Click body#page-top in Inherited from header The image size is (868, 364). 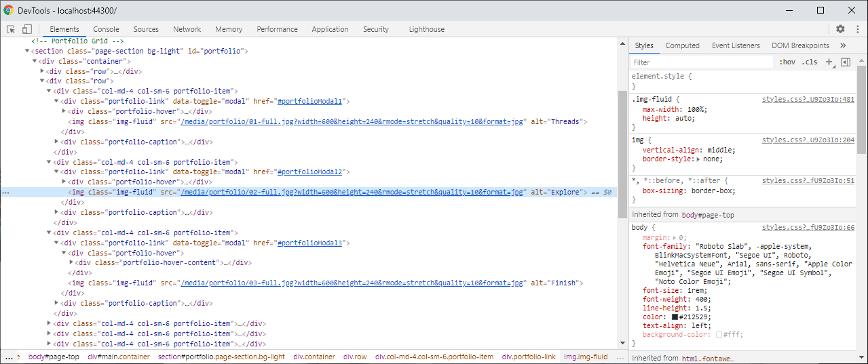(x=708, y=215)
